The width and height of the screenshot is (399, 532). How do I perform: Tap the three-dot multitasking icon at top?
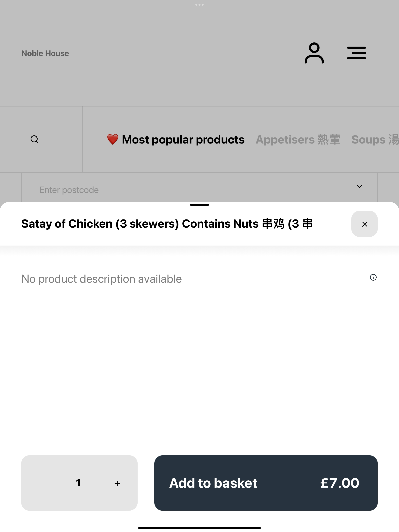pos(199,4)
